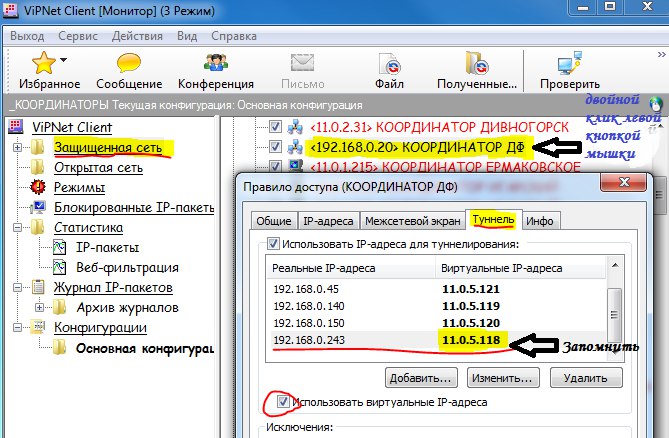Click Архив журналов folder icon
Image resolution: width=669 pixels, height=438 pixels.
tap(60, 307)
